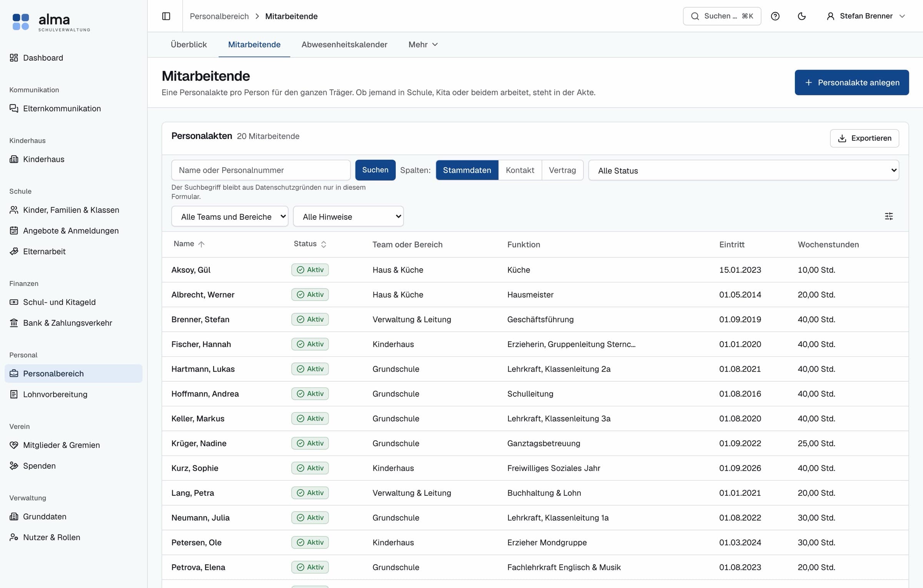The image size is (923, 588).
Task: Sort table by Name column
Action: (189, 244)
